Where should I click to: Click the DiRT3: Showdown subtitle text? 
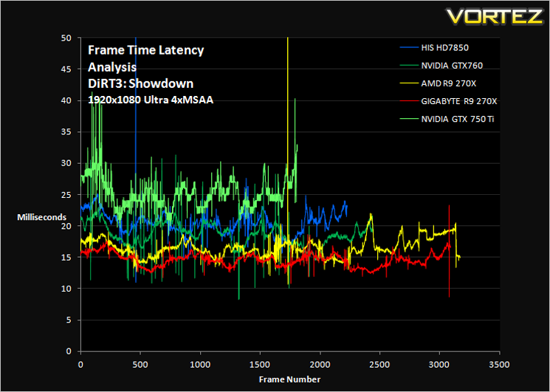(x=140, y=83)
